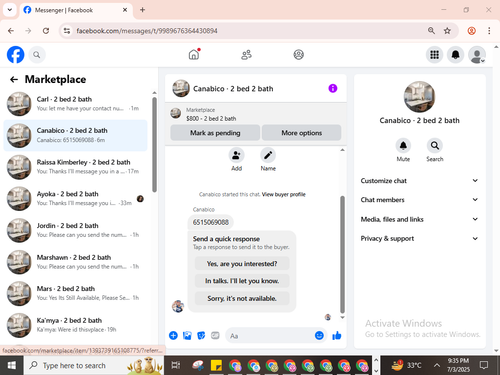Send quick response Yes, are you interested?

(x=242, y=264)
